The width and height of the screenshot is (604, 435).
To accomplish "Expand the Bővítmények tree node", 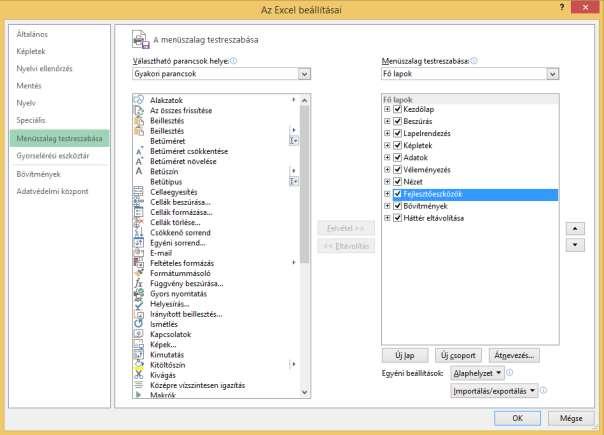I will [387, 206].
